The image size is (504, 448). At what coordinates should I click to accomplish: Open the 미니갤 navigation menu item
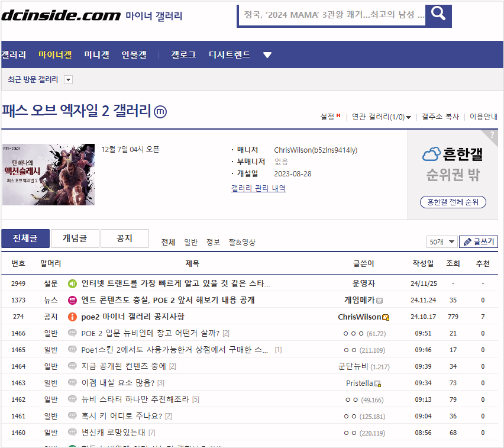[97, 54]
